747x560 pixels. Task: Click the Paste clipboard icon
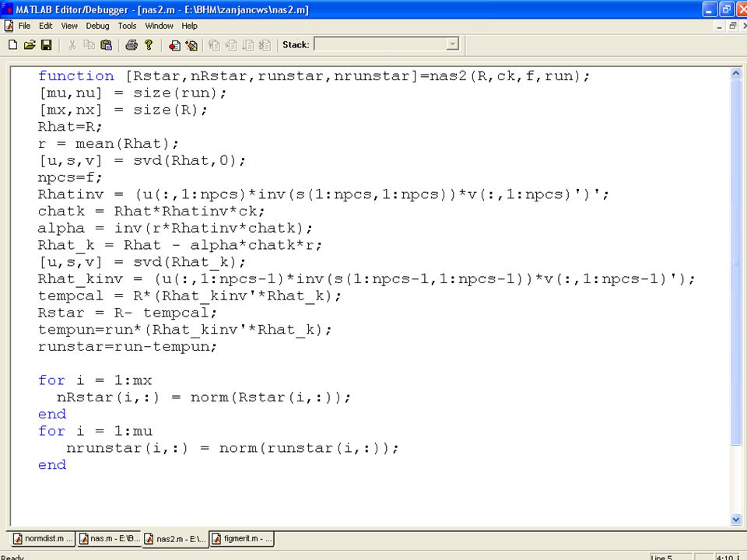(107, 45)
